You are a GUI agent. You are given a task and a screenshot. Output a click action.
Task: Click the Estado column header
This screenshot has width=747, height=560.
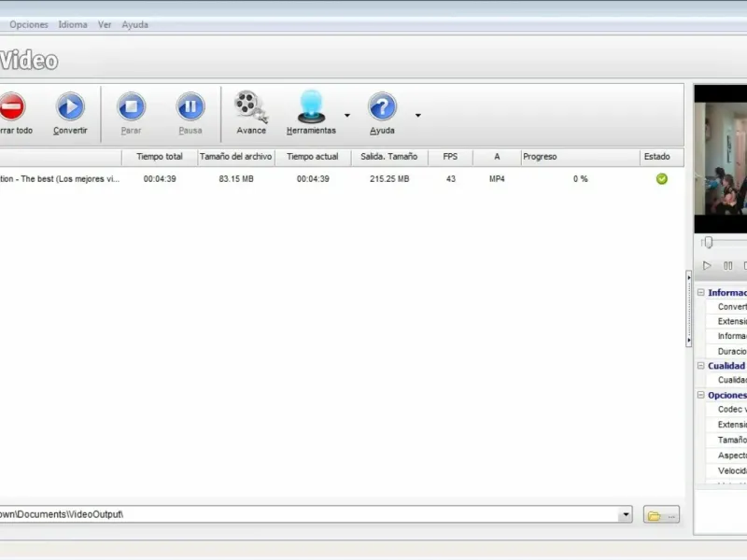(x=662, y=157)
